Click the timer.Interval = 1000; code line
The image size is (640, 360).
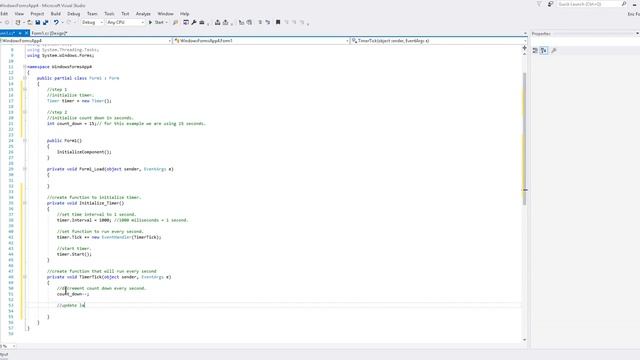[x=84, y=220]
